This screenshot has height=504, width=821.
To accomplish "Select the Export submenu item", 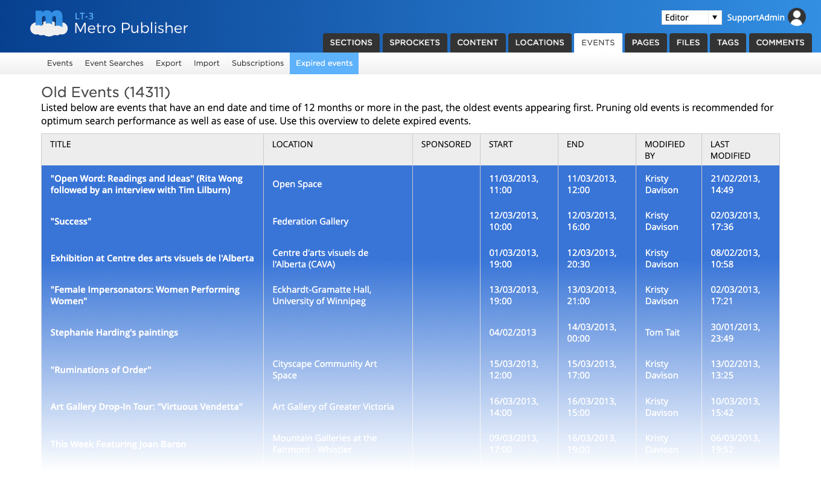I will (x=168, y=63).
